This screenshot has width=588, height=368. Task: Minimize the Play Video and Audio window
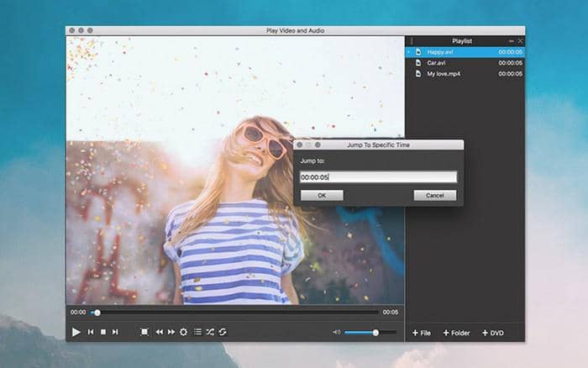[x=81, y=30]
